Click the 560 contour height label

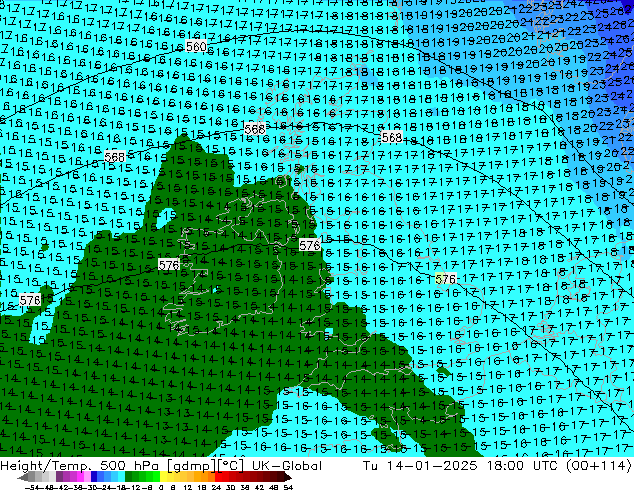pos(196,46)
